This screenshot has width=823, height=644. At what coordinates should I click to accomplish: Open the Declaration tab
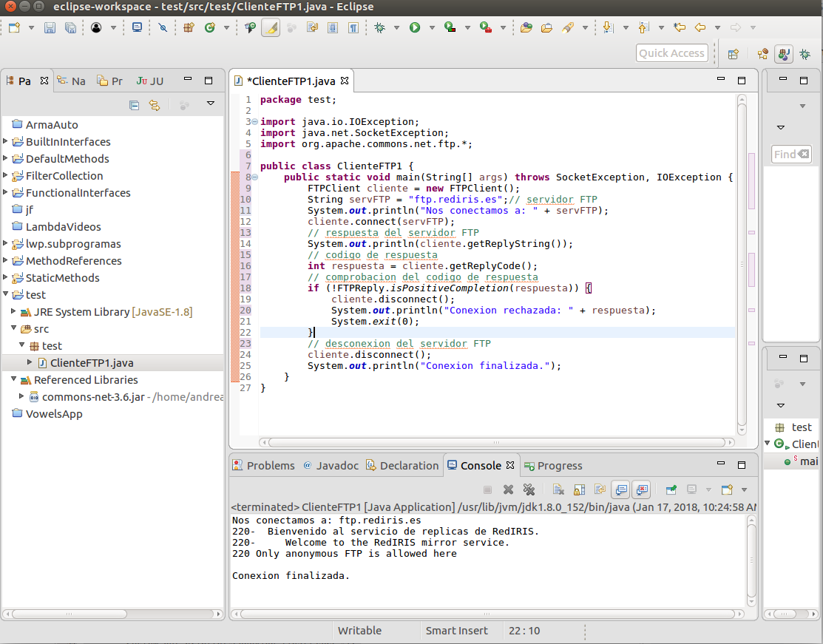pyautogui.click(x=402, y=466)
